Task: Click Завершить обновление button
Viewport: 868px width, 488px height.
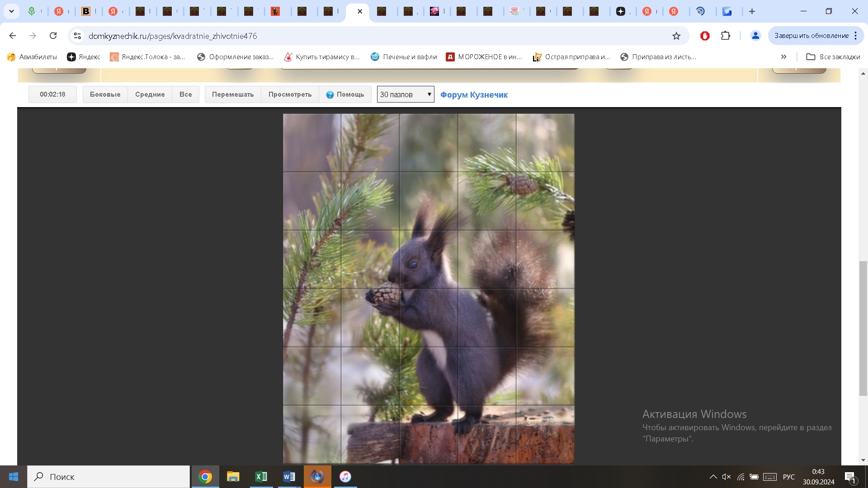Action: [811, 36]
